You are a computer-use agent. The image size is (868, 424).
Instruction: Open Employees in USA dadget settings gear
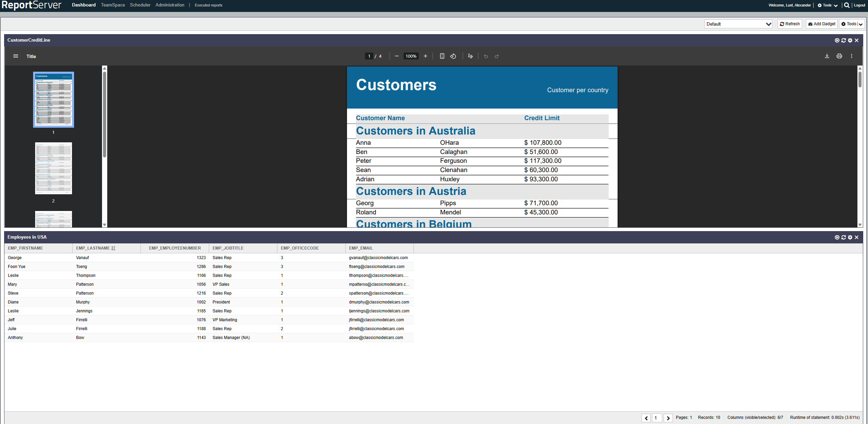click(x=850, y=237)
